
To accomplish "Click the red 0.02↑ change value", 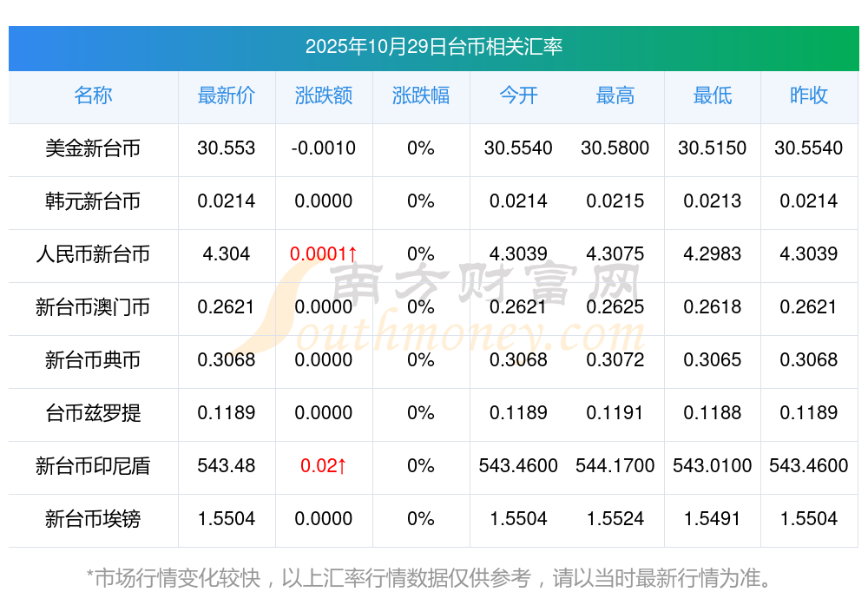I will click(x=323, y=466).
